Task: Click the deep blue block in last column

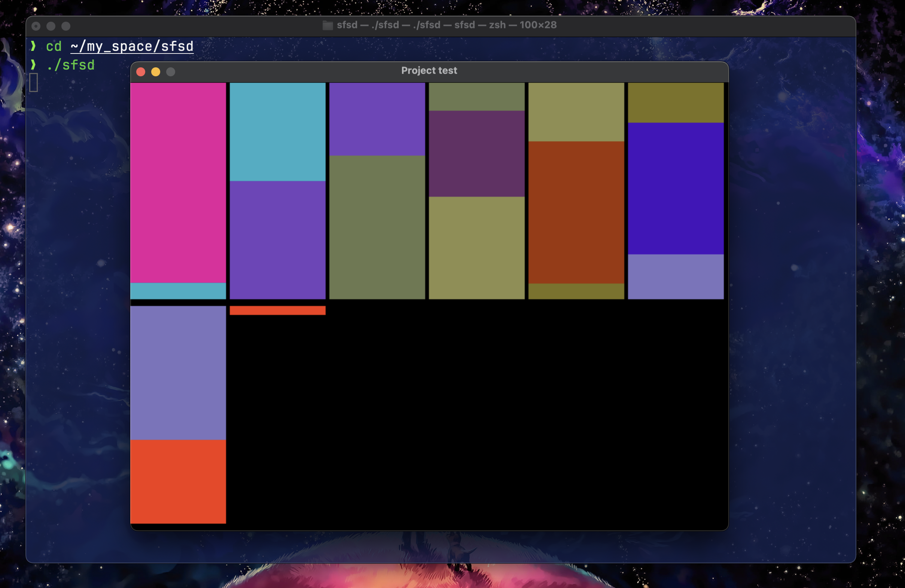Action: tap(675, 188)
